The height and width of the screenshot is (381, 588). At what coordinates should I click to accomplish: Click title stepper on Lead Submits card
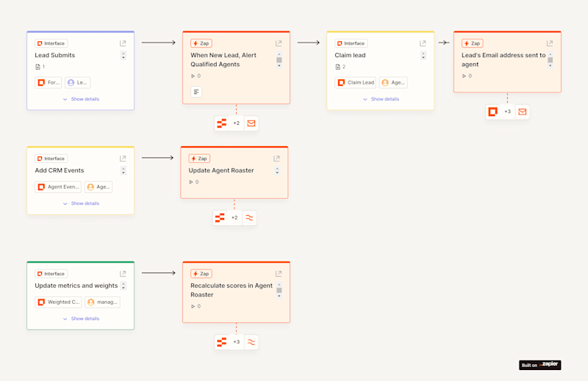point(123,56)
